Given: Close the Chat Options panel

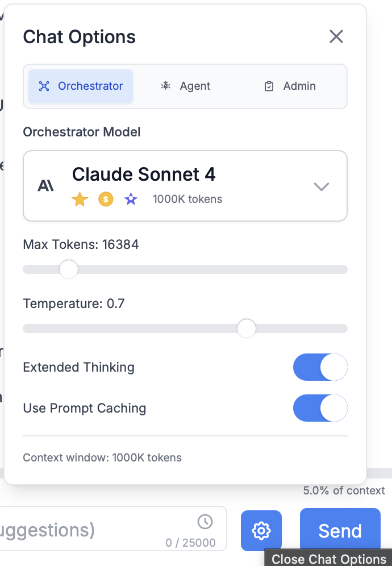Looking at the screenshot, I should tap(336, 37).
